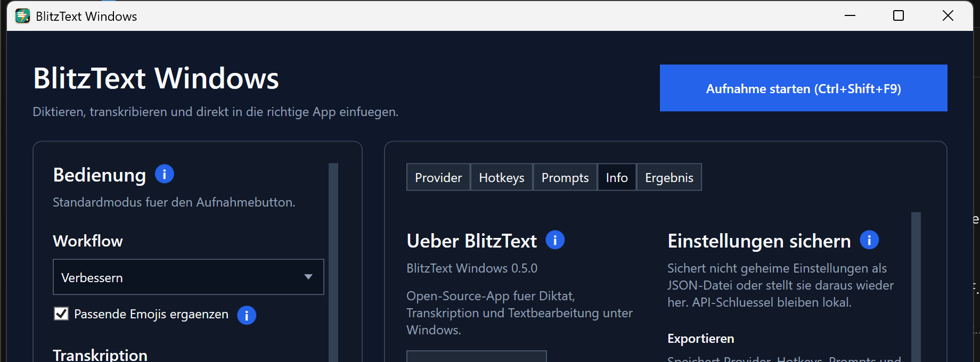Image resolution: width=980 pixels, height=362 pixels.
Task: Close the BlitzText Windows window
Action: pyautogui.click(x=948, y=15)
